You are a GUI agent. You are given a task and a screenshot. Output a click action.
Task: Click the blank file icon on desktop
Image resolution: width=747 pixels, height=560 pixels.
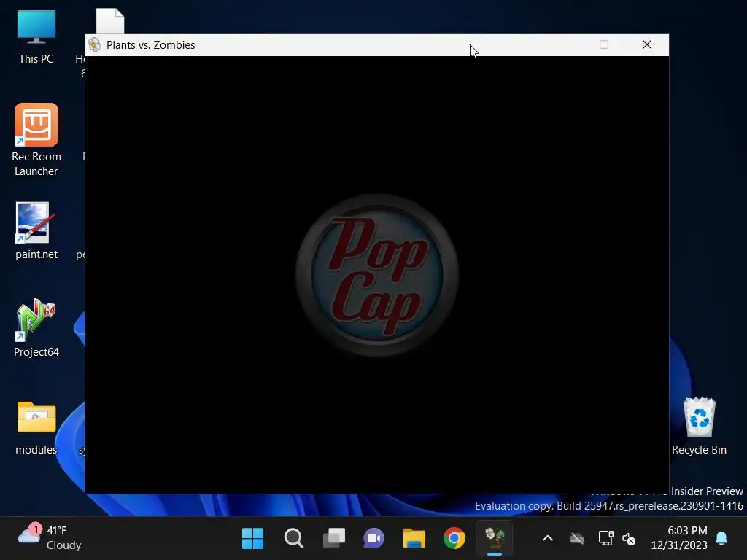click(110, 21)
